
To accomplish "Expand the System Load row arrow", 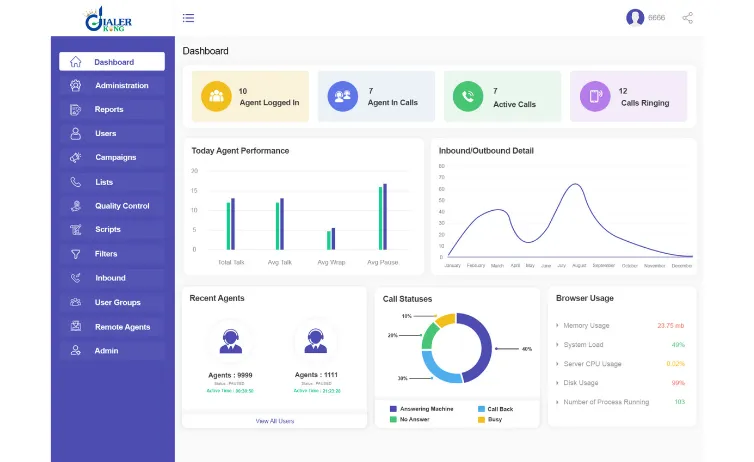I will pyautogui.click(x=557, y=345).
